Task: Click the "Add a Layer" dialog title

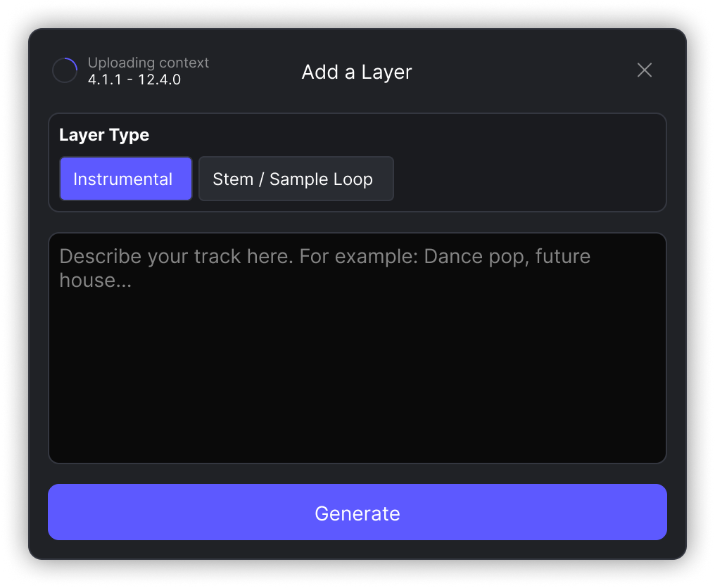Action: point(357,72)
